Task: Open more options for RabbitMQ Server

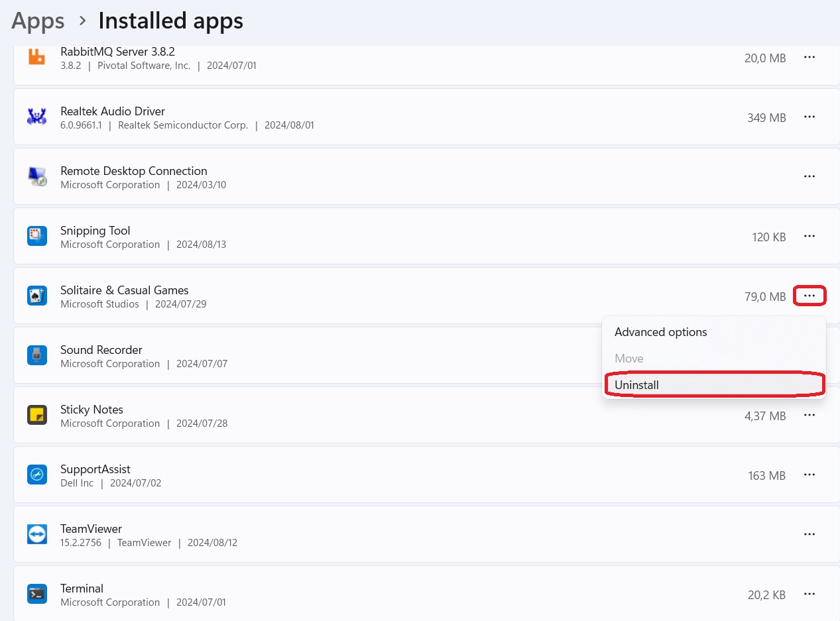Action: [810, 57]
